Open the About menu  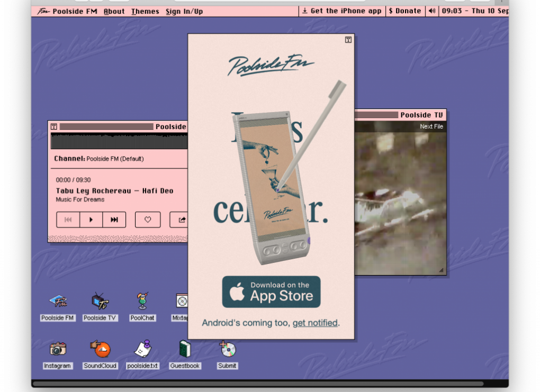tap(114, 11)
